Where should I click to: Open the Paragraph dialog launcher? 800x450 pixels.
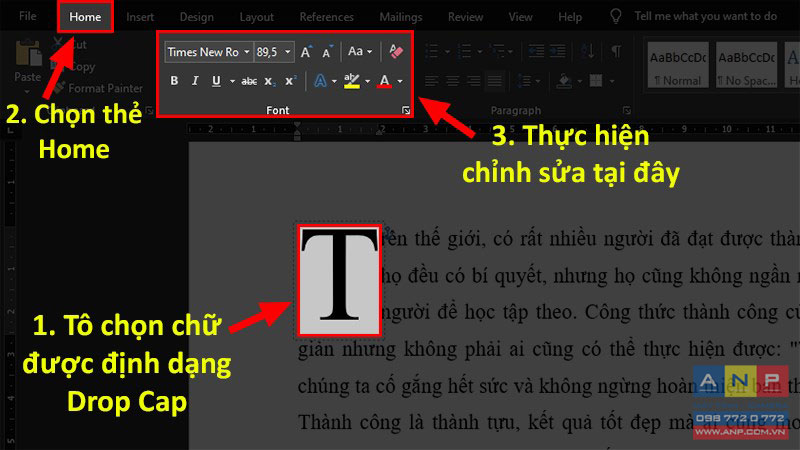coord(627,110)
